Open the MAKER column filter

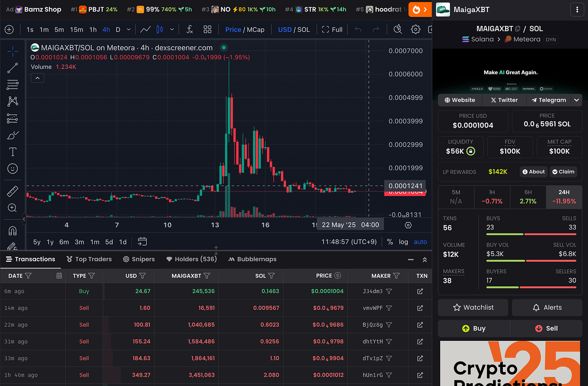[396, 275]
